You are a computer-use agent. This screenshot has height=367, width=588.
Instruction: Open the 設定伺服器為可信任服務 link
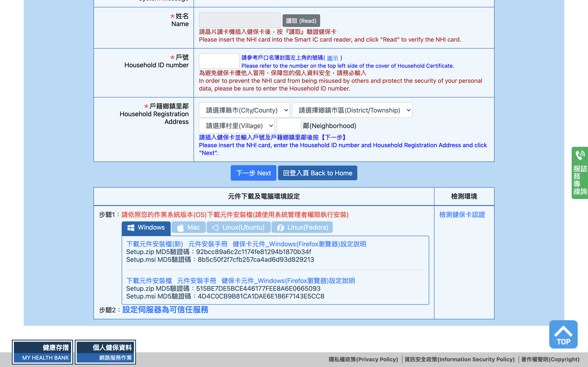coord(165,310)
